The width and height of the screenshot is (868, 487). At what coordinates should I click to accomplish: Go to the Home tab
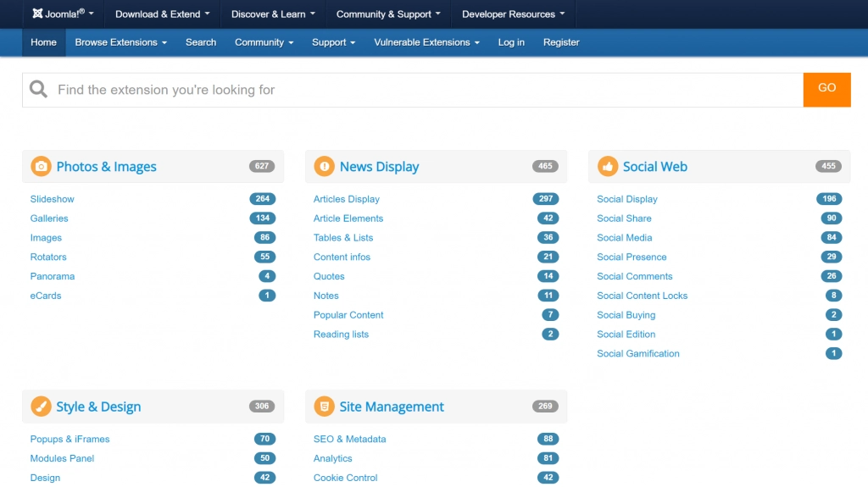[43, 42]
